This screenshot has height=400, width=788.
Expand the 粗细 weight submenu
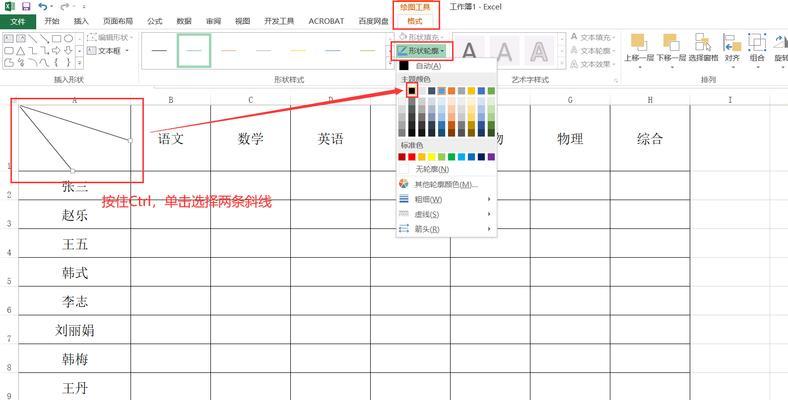(446, 199)
